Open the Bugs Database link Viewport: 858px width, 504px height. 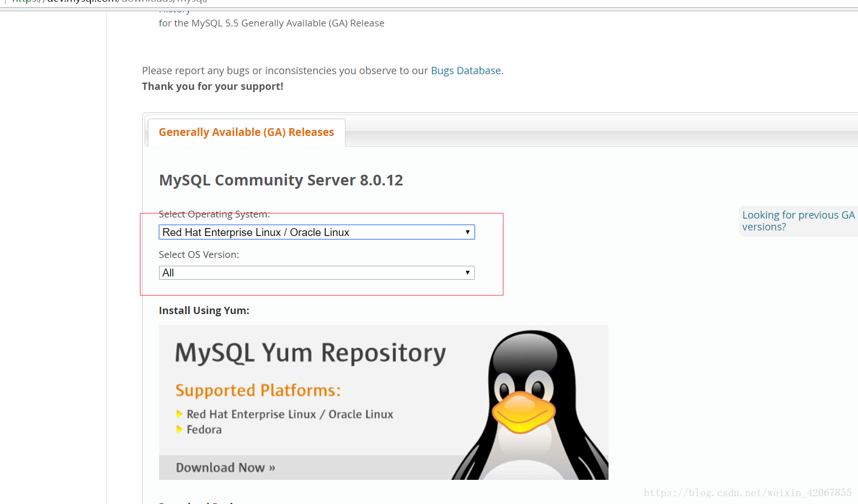tap(466, 71)
